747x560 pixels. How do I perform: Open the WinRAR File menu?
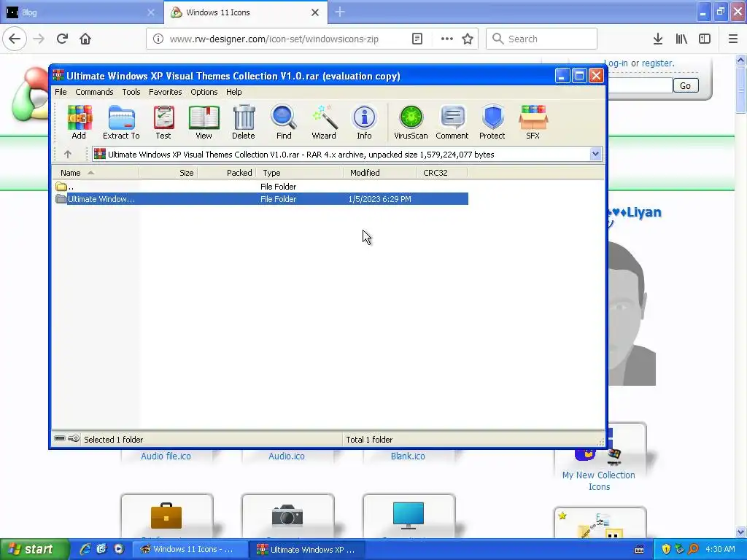61,92
